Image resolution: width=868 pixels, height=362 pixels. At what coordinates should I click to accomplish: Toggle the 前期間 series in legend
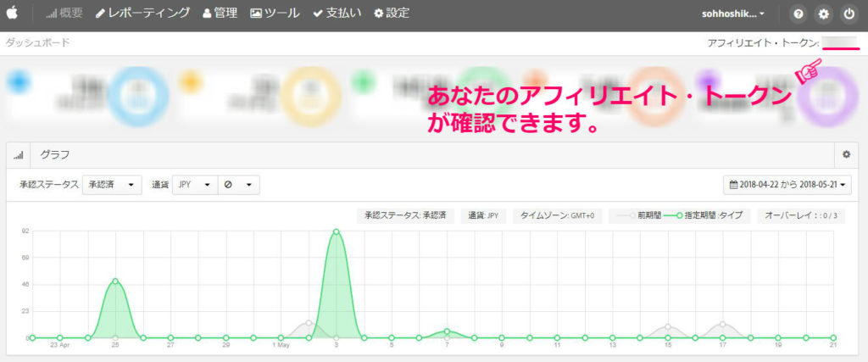(x=637, y=216)
